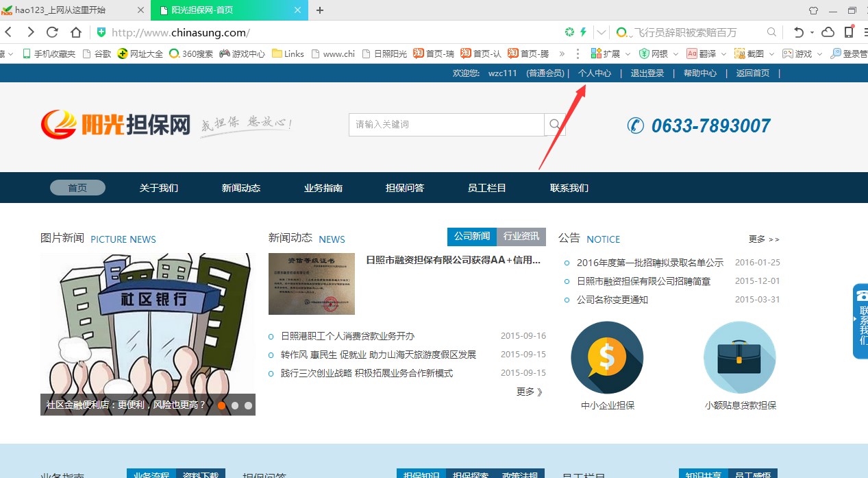Click the 阳光担保网 site logo
868x478 pixels.
115,124
